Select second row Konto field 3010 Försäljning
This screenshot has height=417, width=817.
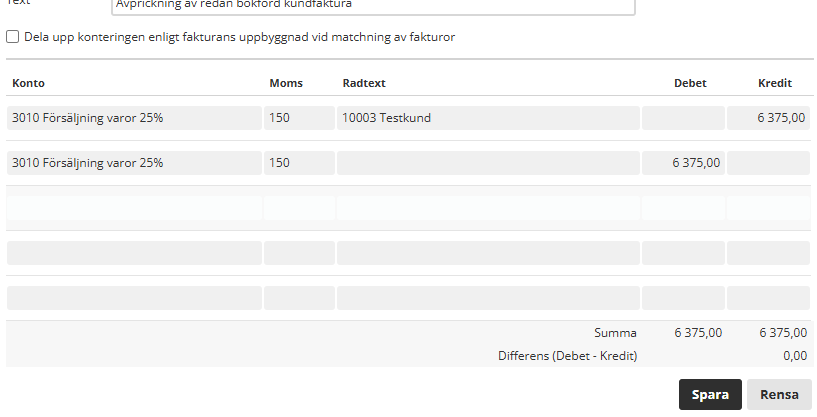(134, 163)
